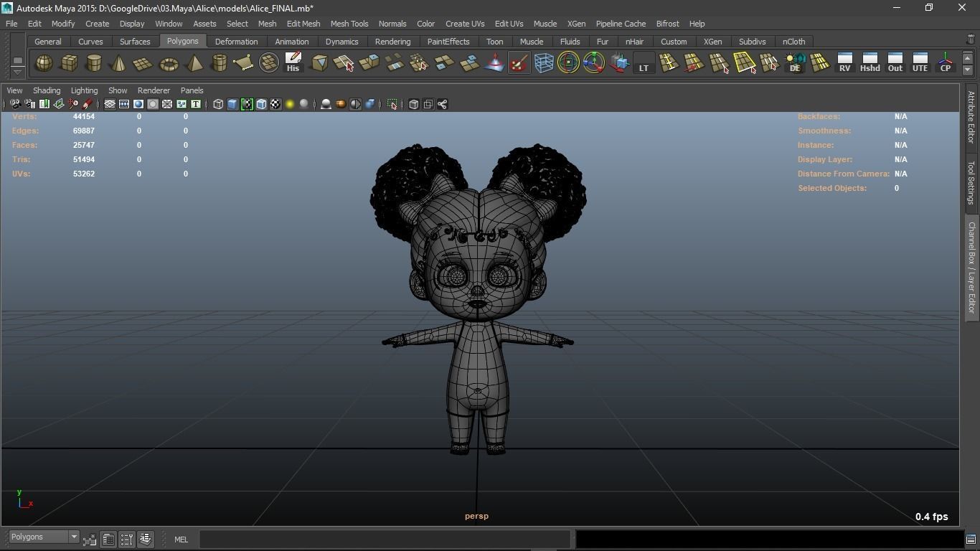This screenshot has width=980, height=551.
Task: Create a polygon torus from the shelf
Action: tap(169, 64)
